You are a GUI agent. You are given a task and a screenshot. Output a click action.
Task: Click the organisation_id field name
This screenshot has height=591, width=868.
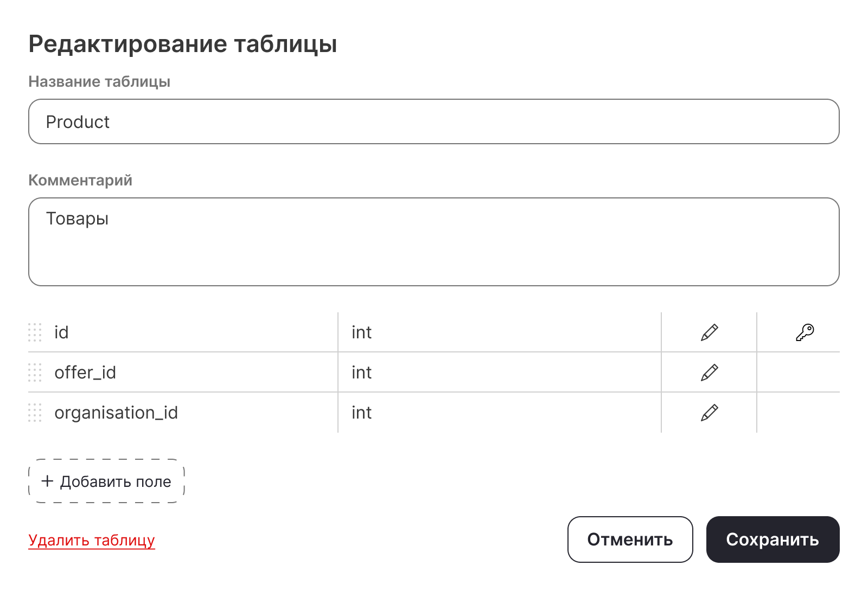coord(116,413)
